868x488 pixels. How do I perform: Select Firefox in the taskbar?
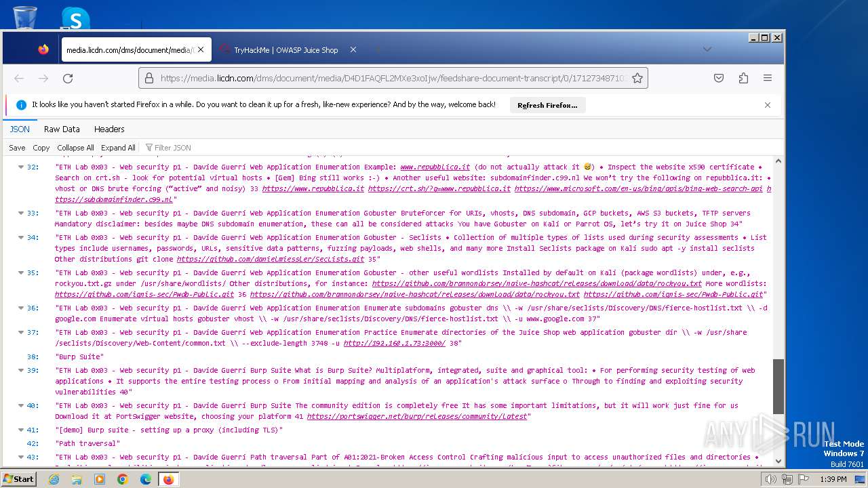[168, 479]
